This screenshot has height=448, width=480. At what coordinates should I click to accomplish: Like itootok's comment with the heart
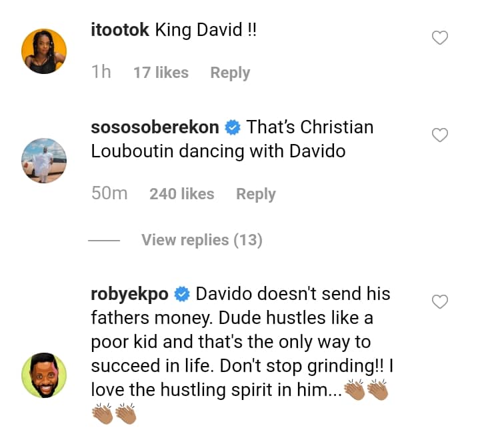coord(440,39)
